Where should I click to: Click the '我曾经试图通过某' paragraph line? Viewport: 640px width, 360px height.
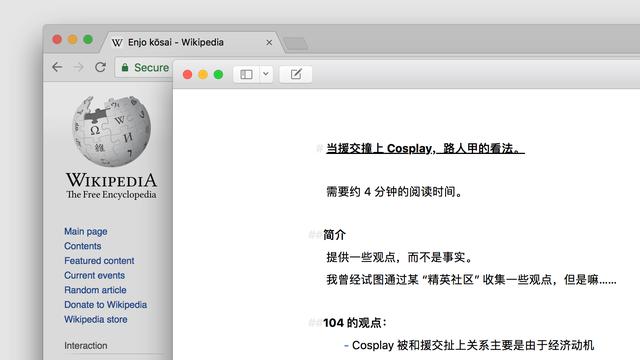point(471,280)
